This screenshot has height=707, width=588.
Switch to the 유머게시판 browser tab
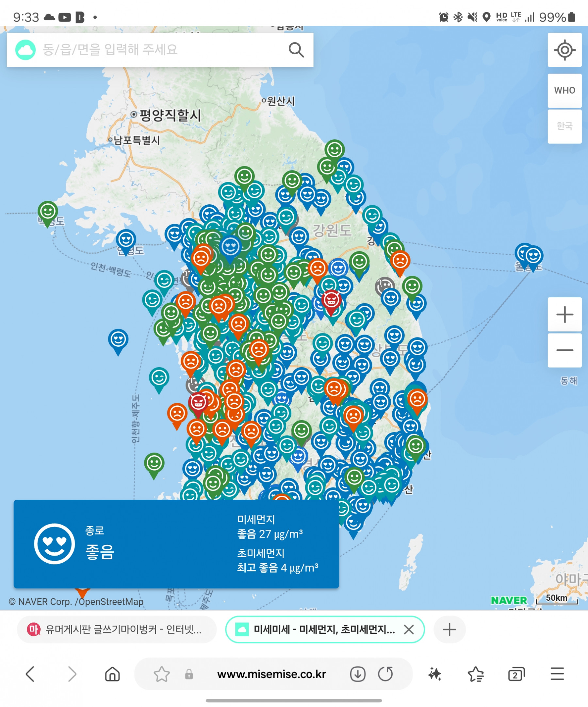pyautogui.click(x=116, y=629)
